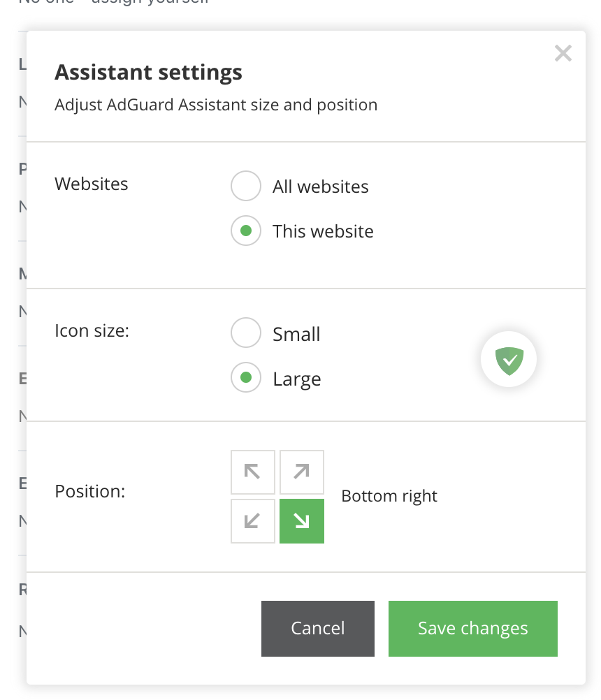Click Cancel to discard changes

317,628
